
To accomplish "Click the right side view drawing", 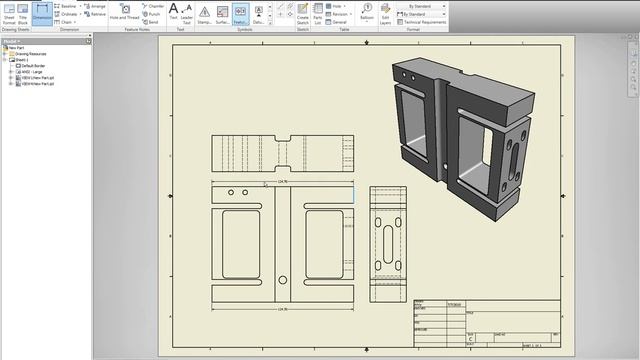I will pos(388,244).
